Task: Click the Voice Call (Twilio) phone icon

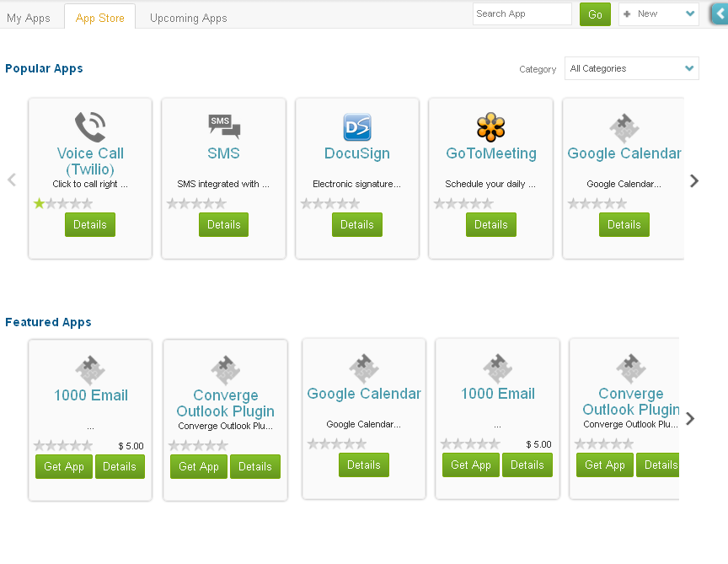Action: click(x=90, y=126)
